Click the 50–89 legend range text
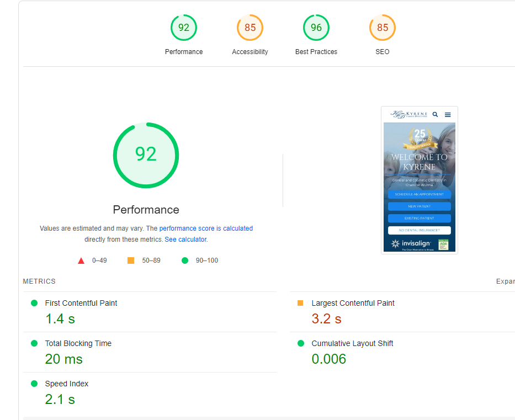 tap(151, 260)
